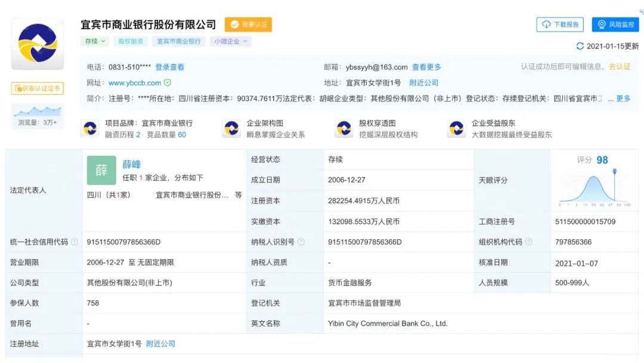Click the 风险监控 button
Viewport: 644px width, 363px height.
tap(615, 24)
